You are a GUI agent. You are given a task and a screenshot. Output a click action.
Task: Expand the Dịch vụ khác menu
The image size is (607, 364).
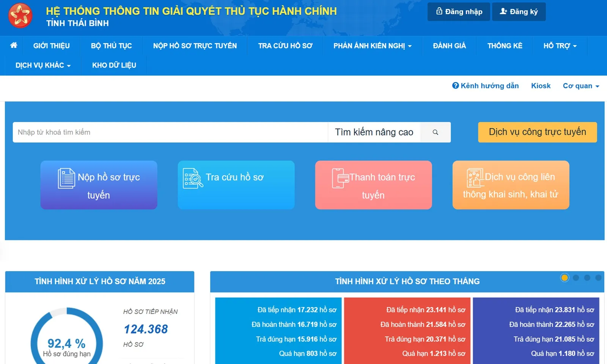pyautogui.click(x=42, y=65)
